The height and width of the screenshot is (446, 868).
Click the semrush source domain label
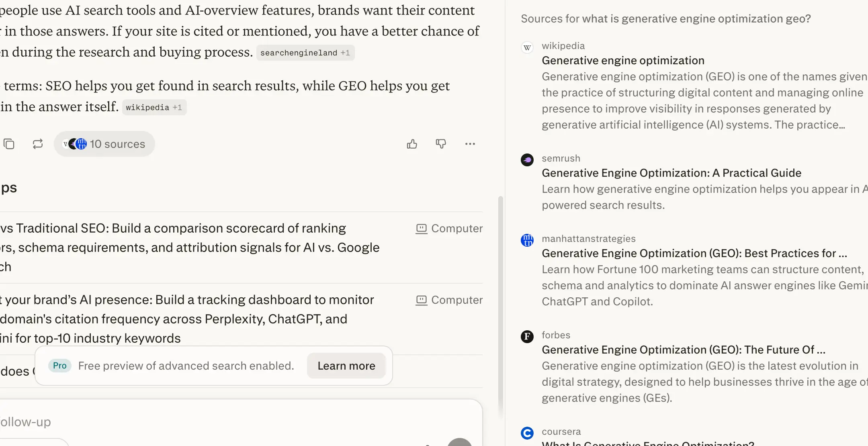tap(561, 158)
